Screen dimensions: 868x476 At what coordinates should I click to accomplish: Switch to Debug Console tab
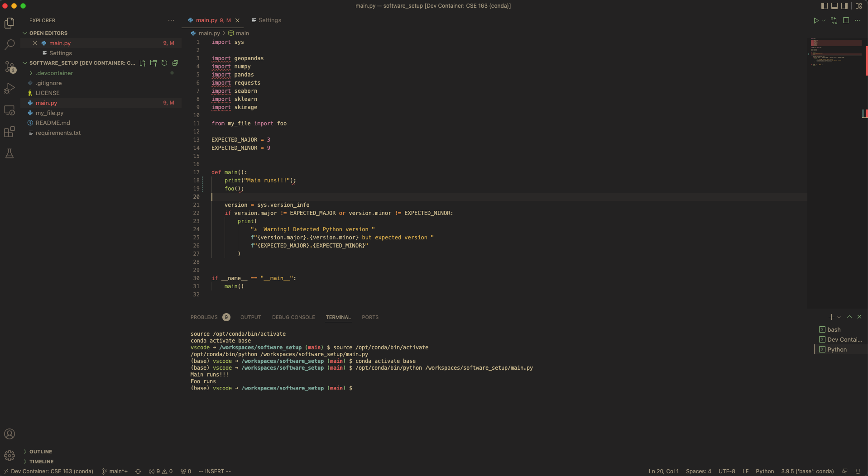(x=293, y=317)
